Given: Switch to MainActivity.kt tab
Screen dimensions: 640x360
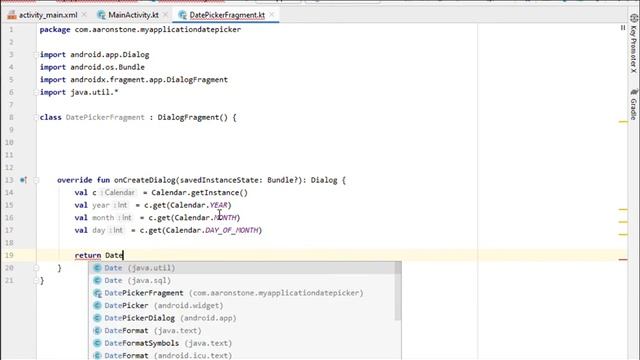Looking at the screenshot, I should (133, 15).
